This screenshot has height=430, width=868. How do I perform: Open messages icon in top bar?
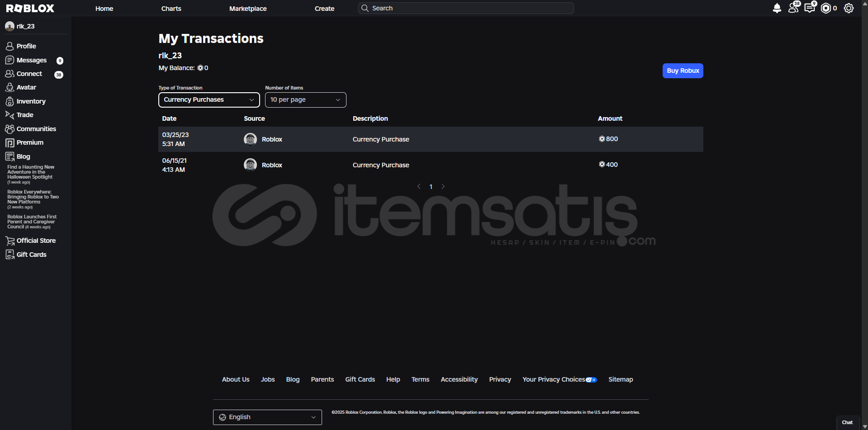point(809,8)
